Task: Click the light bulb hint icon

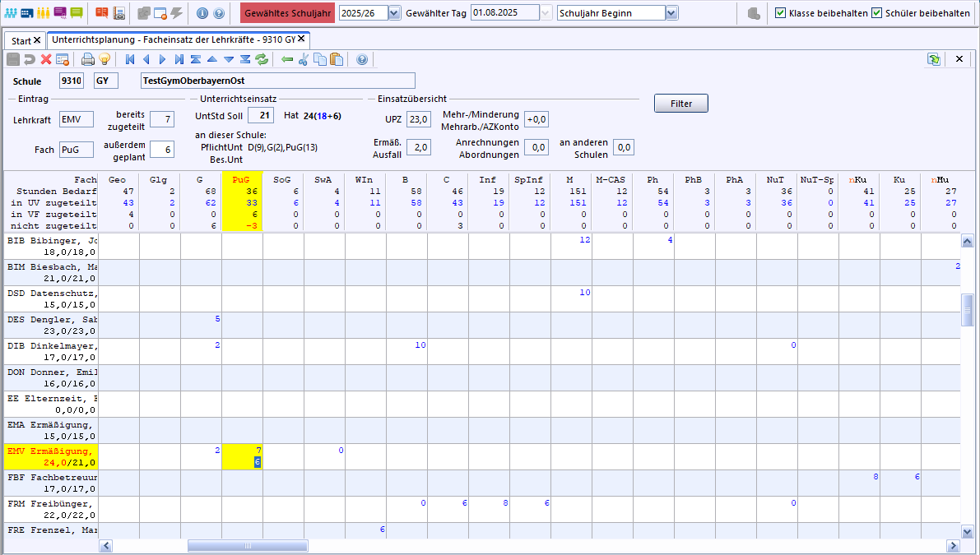Action: (105, 59)
